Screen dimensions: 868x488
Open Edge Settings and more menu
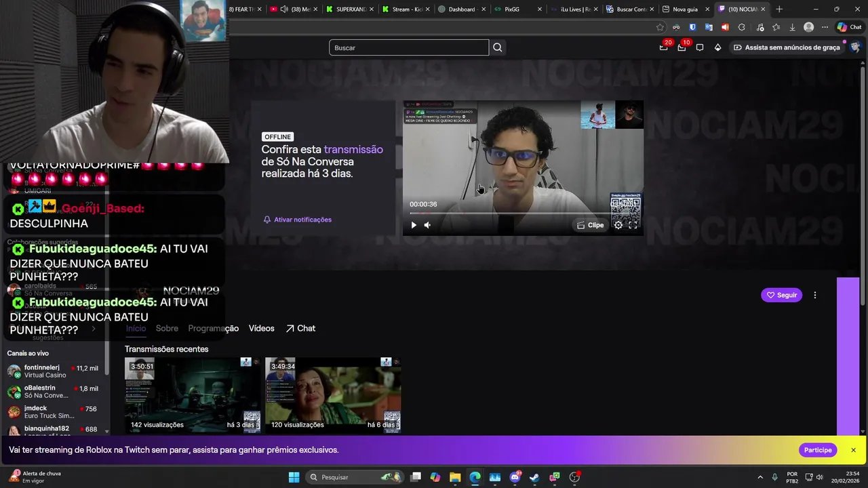click(825, 27)
